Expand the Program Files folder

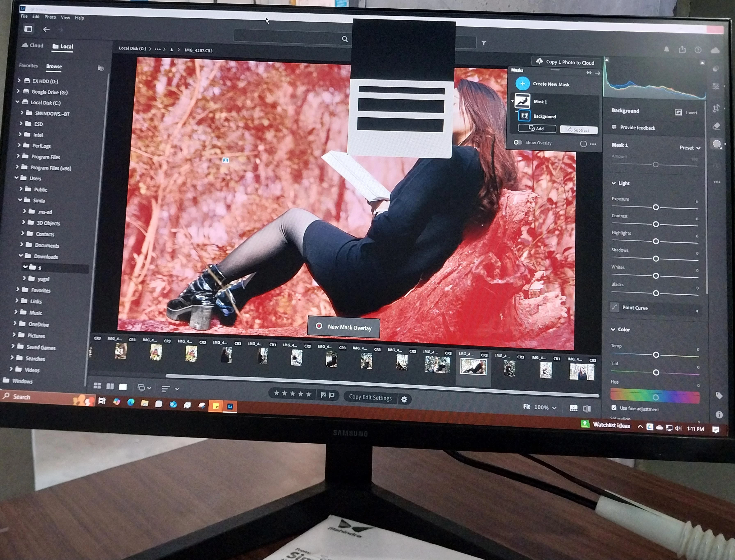click(18, 156)
